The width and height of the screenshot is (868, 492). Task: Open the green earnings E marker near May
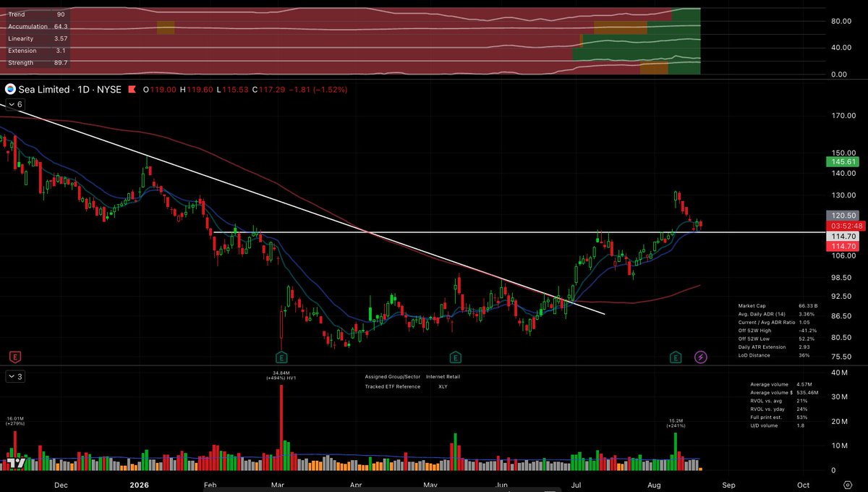456,357
